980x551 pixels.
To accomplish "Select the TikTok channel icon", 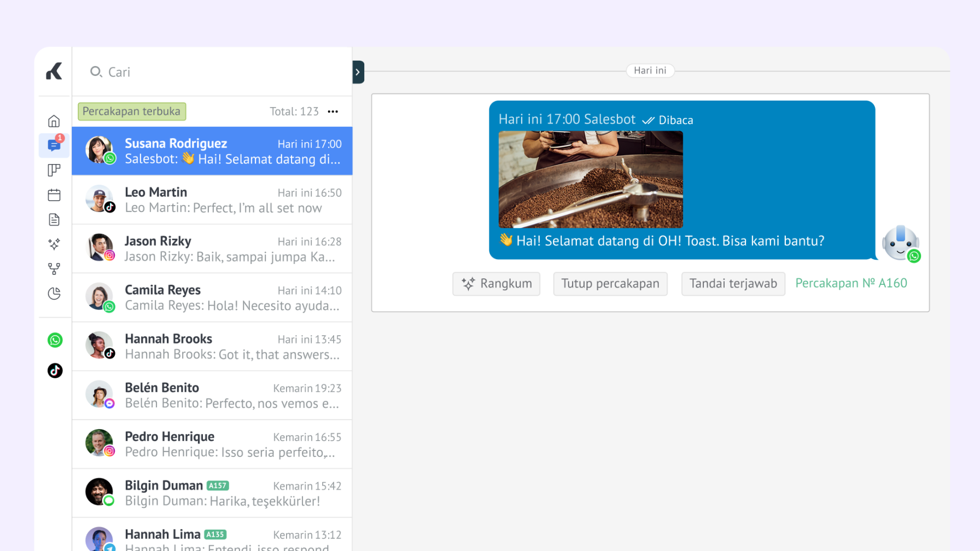I will pyautogui.click(x=55, y=371).
